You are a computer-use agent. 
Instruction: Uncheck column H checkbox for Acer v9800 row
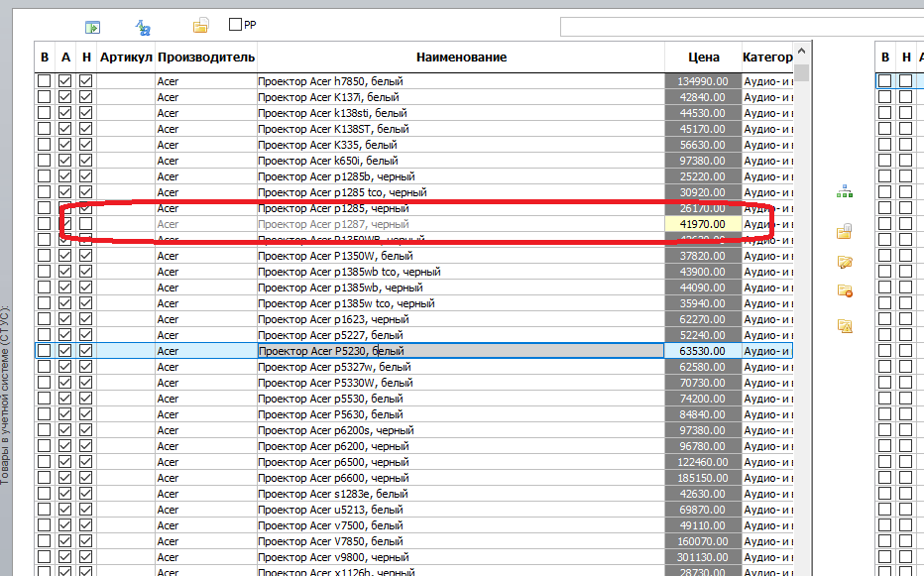pos(86,557)
